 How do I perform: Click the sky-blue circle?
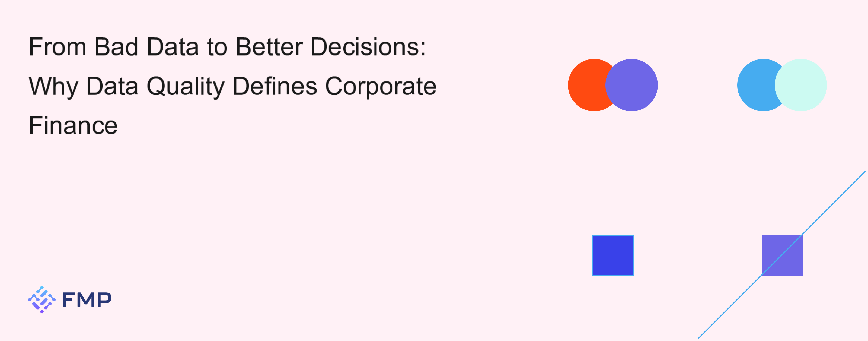pos(755,85)
